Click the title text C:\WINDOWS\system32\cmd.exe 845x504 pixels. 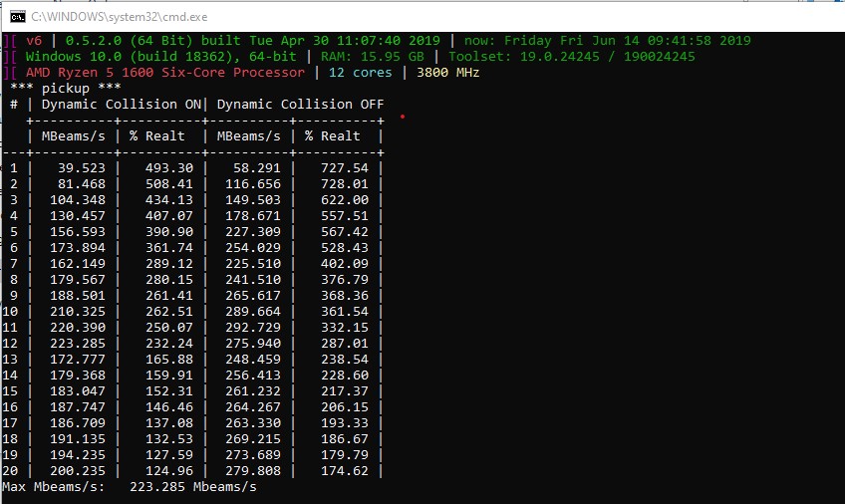[120, 17]
